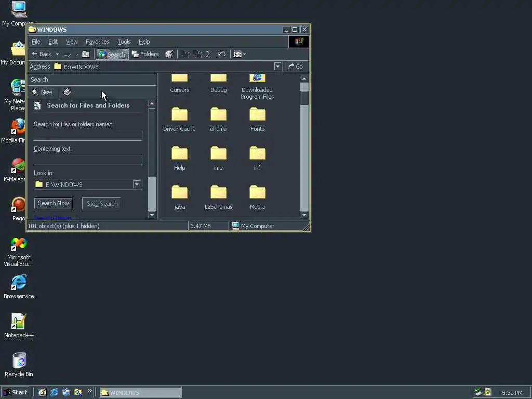Select the Fonts folder
Screen dimensions: 532x399
257,120
